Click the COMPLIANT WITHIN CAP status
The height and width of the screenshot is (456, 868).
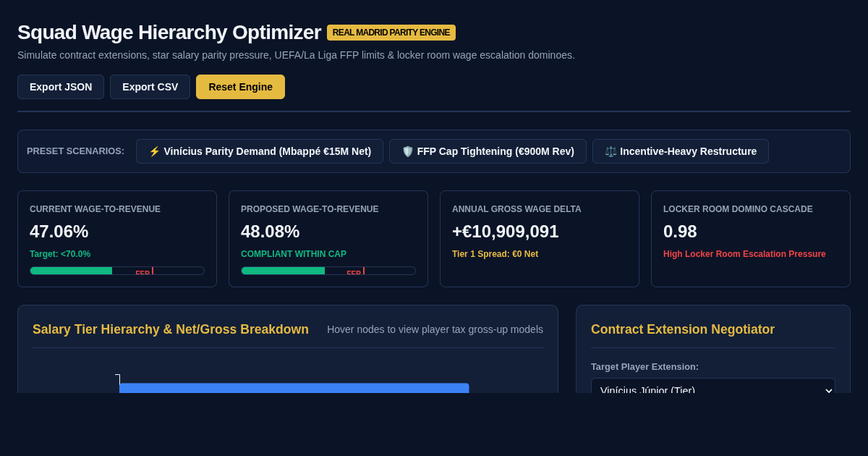294,254
